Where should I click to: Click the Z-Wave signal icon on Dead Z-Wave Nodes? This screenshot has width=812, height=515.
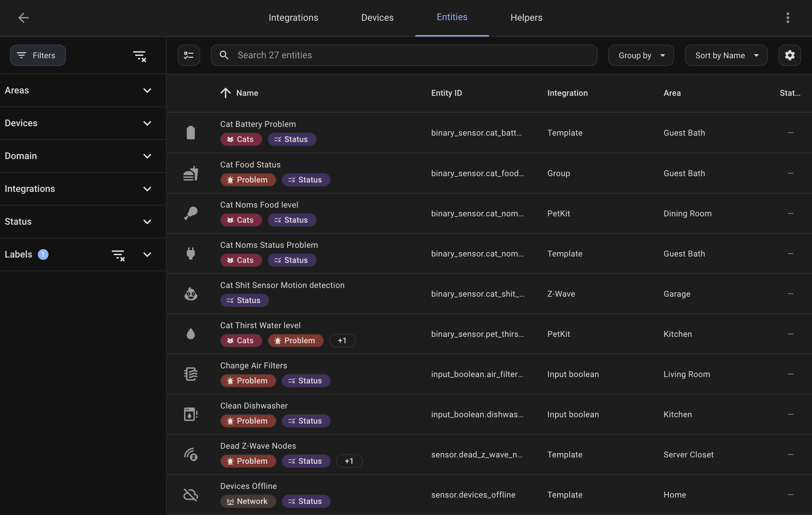[191, 454]
